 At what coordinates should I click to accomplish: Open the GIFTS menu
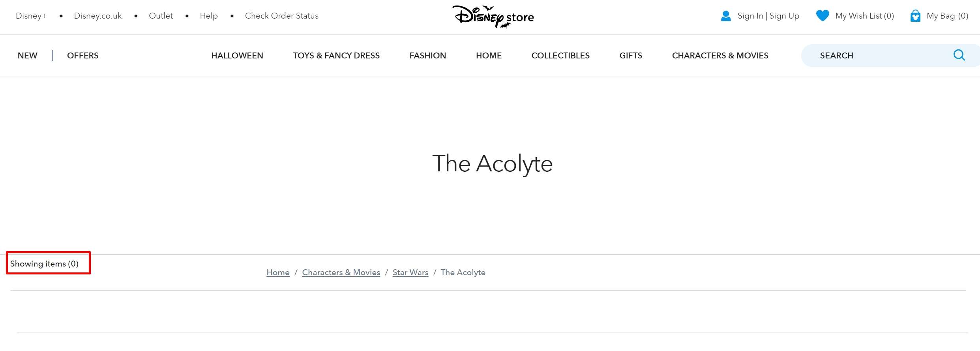coord(631,56)
